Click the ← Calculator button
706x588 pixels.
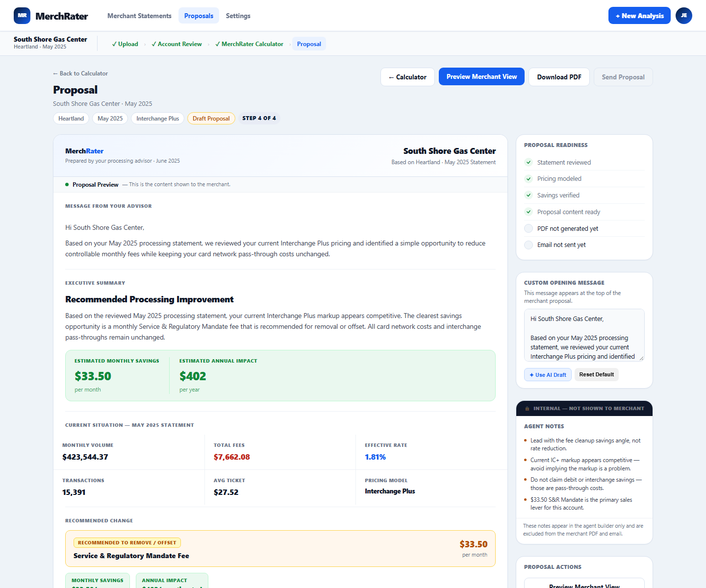[407, 77]
